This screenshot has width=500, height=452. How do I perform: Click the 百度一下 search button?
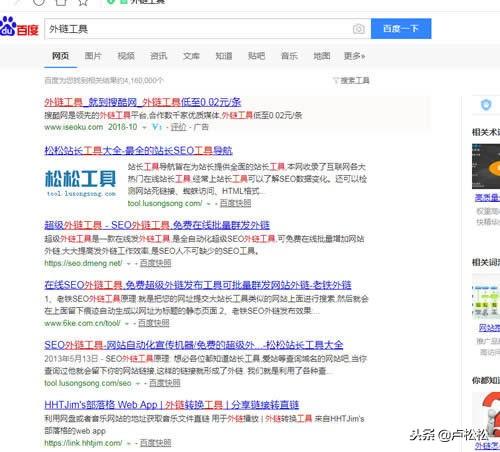click(x=401, y=29)
